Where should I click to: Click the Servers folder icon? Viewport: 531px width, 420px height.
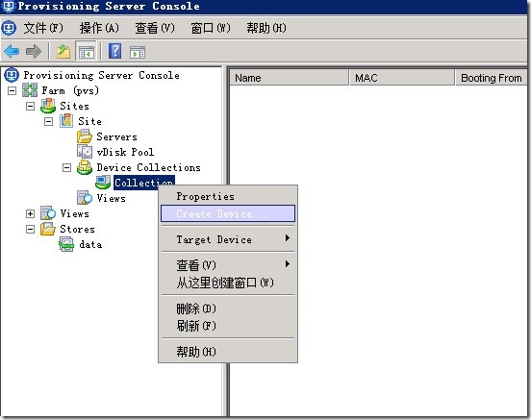[85, 136]
